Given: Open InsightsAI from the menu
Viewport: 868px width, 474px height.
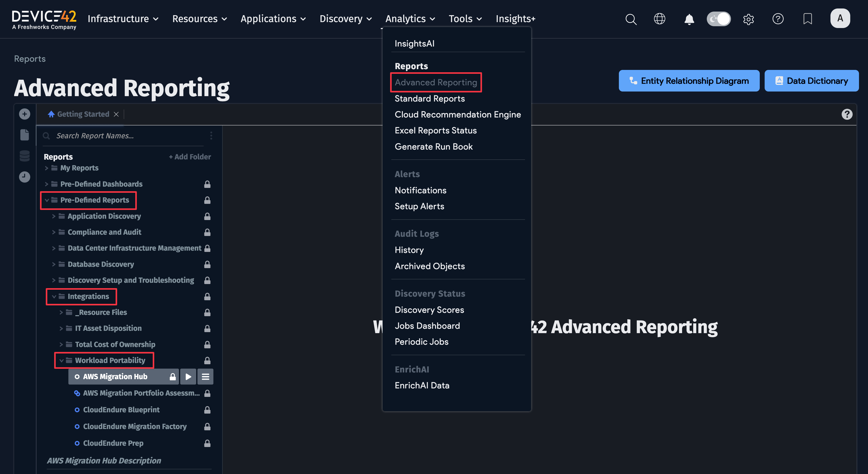Looking at the screenshot, I should (x=414, y=43).
